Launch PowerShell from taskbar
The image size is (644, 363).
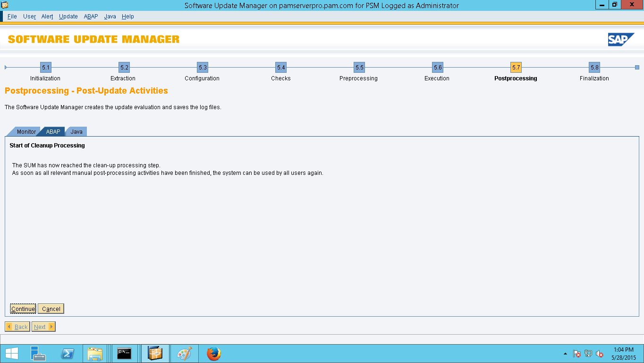(x=68, y=354)
